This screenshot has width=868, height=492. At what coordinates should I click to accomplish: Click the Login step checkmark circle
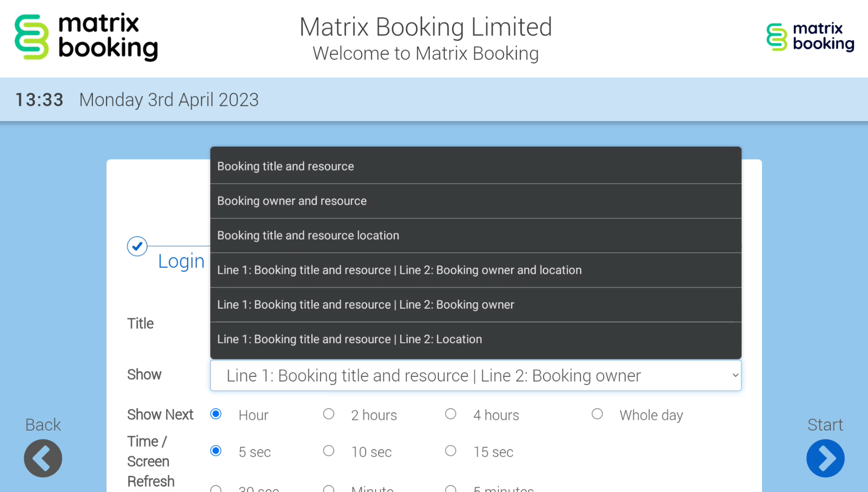pos(137,246)
